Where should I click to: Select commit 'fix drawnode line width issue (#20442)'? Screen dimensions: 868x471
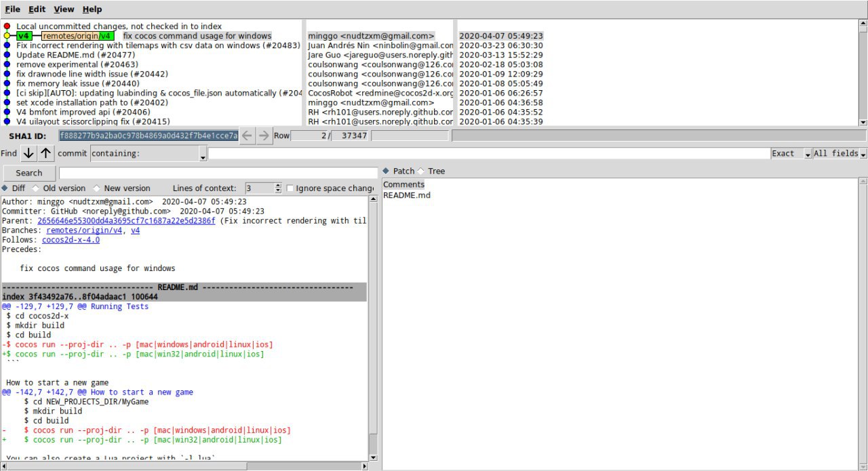(x=92, y=74)
